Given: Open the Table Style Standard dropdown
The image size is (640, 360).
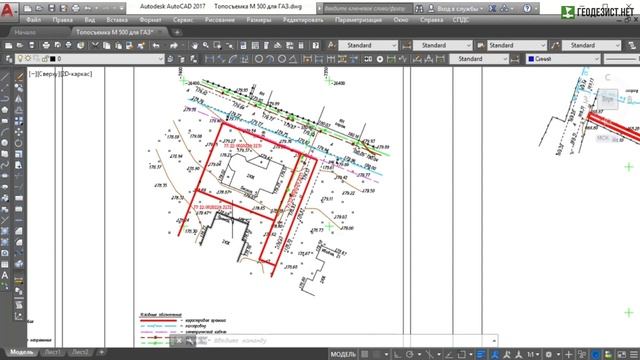Looking at the screenshot, I should pos(517,45).
